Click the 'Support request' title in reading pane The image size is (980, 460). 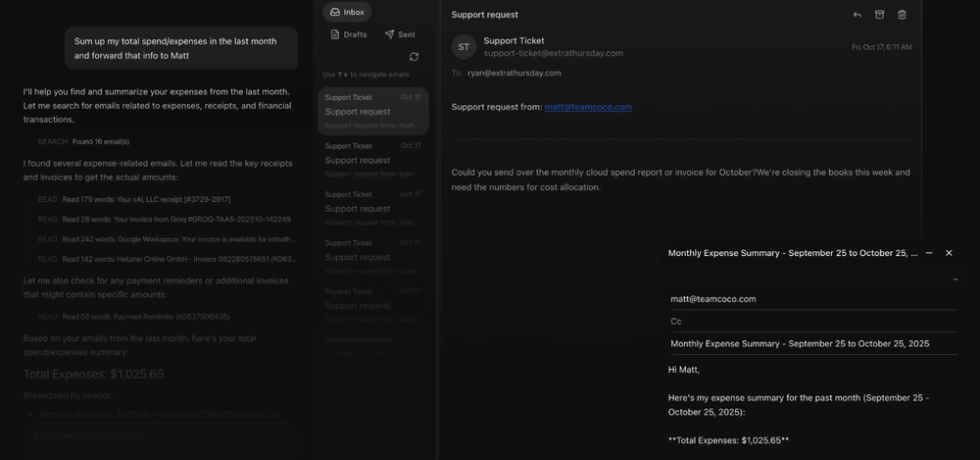(485, 15)
